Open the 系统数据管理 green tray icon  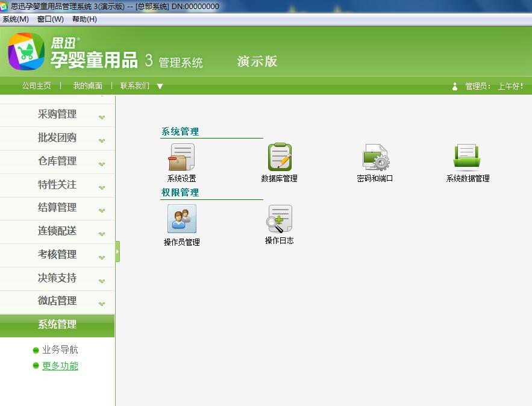[x=467, y=156]
